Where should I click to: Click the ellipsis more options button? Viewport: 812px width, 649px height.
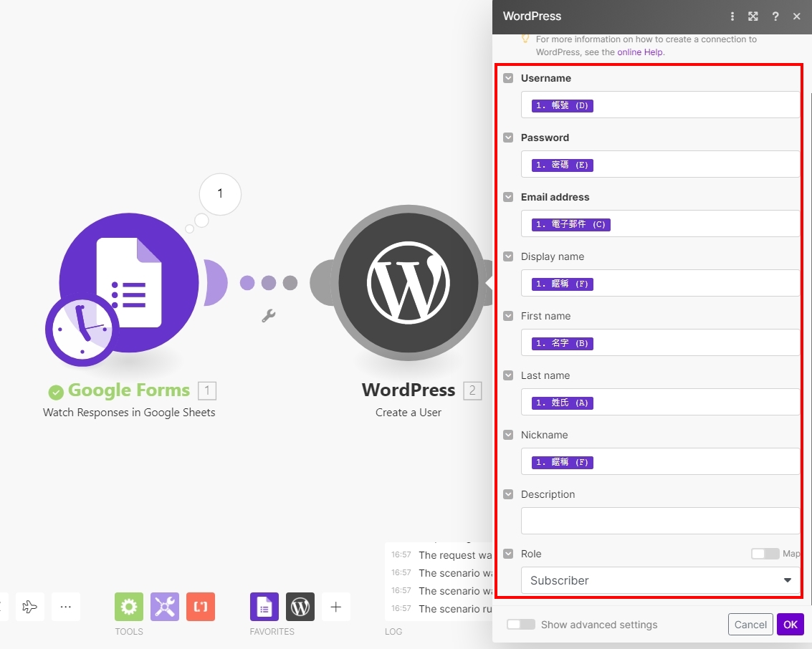point(66,607)
